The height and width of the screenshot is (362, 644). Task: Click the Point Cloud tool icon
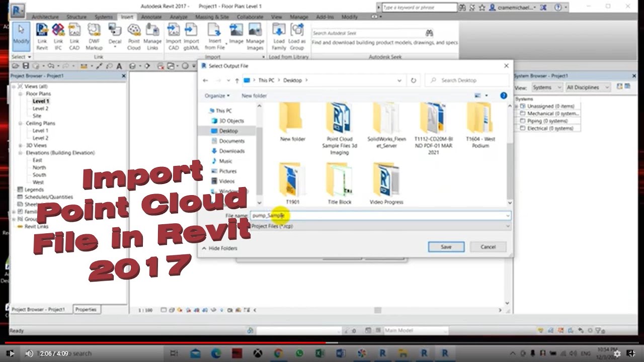(134, 36)
